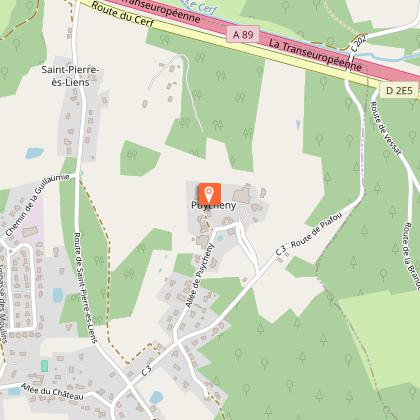Screen dimensions: 420x420
Task: Click the pink area near Chemin de la Guillaumie
Action: click(33, 223)
